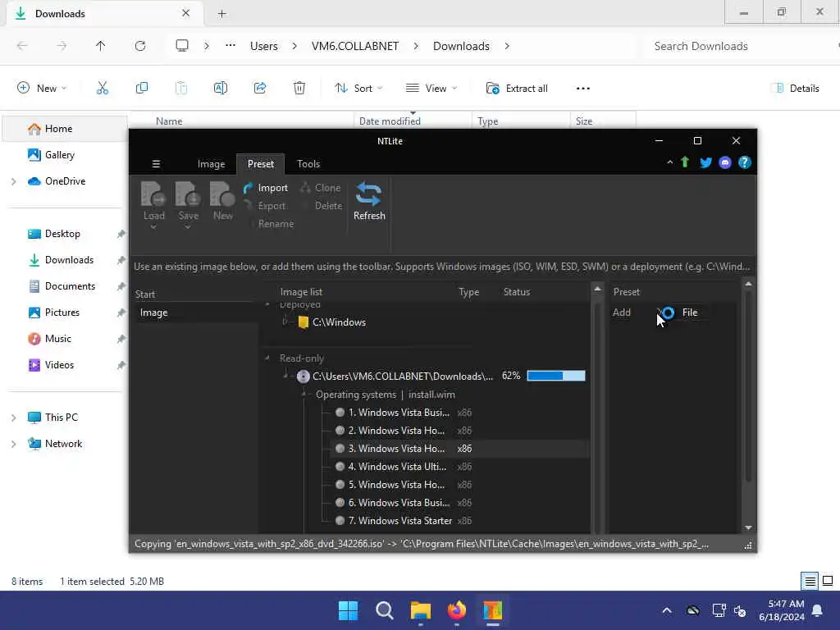Select 7. Windows Vista Starter edition
The image size is (840, 630).
(x=399, y=521)
